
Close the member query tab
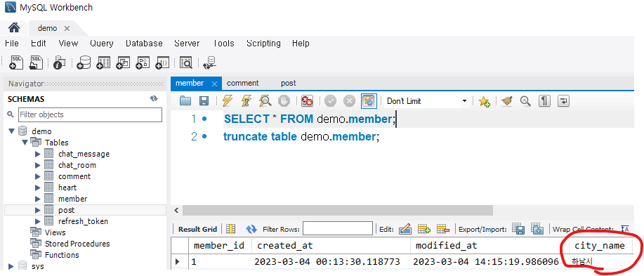coord(214,84)
